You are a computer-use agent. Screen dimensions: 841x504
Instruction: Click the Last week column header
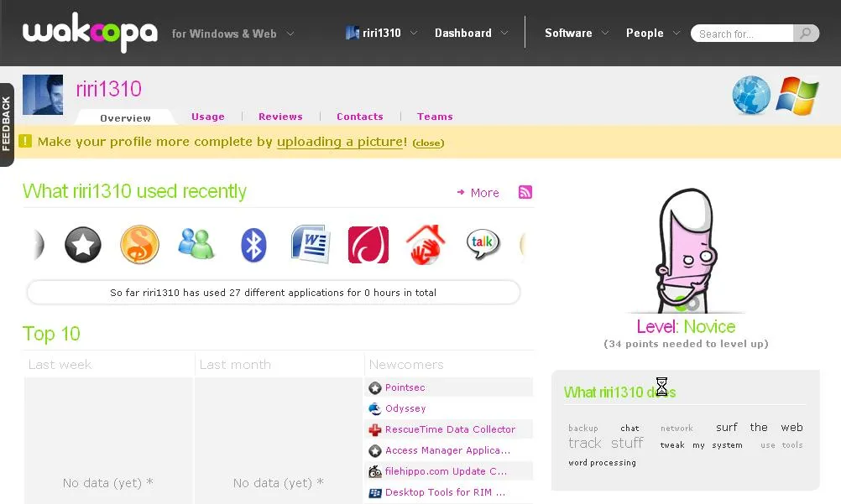(x=60, y=365)
